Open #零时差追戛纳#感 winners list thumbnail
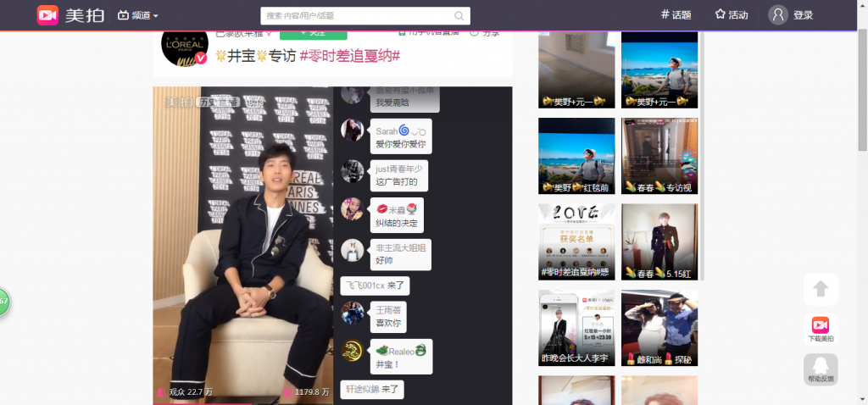 pos(576,241)
